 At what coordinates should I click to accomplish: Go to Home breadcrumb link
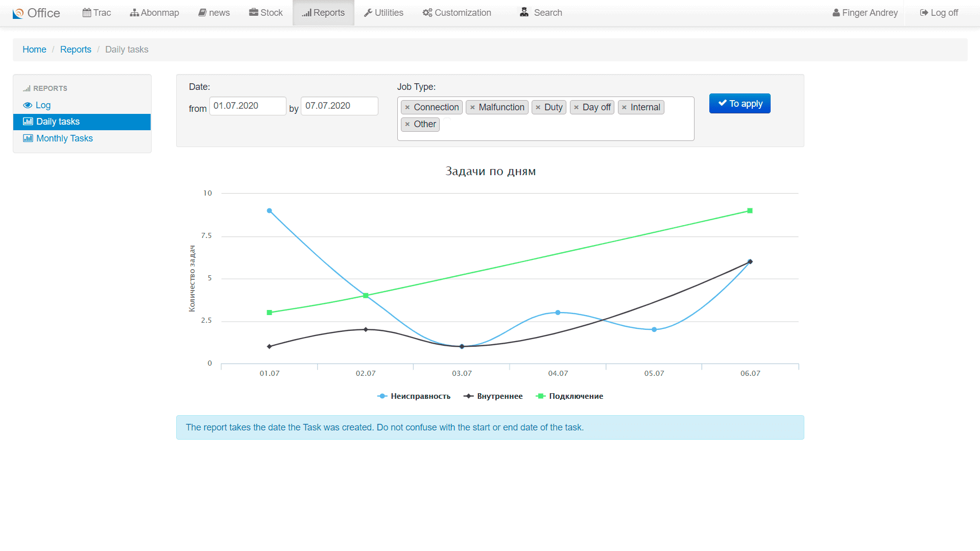click(34, 50)
